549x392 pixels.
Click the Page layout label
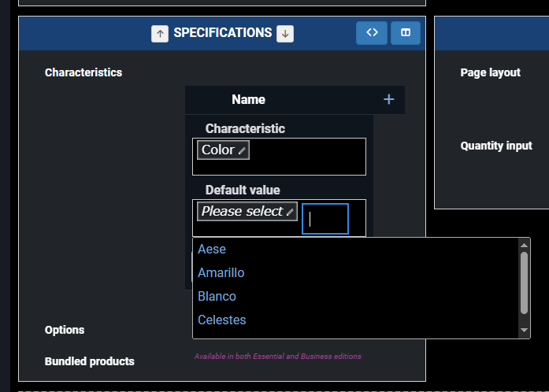[x=490, y=72]
